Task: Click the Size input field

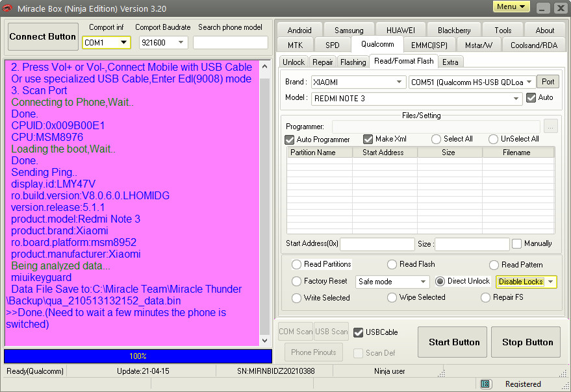Action: click(472, 244)
